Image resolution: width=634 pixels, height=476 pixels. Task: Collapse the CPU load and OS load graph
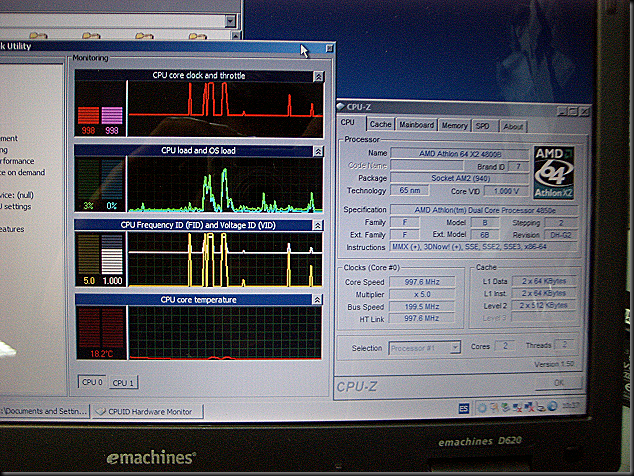[x=318, y=151]
